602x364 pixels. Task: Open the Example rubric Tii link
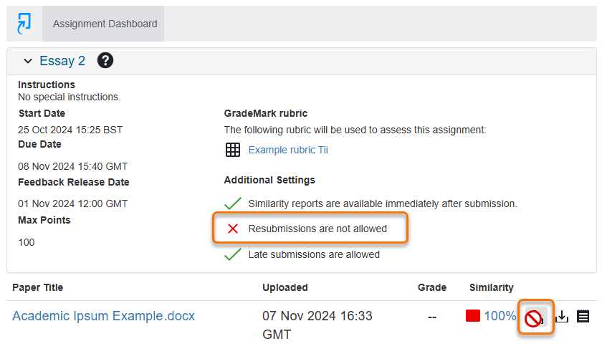pyautogui.click(x=288, y=150)
